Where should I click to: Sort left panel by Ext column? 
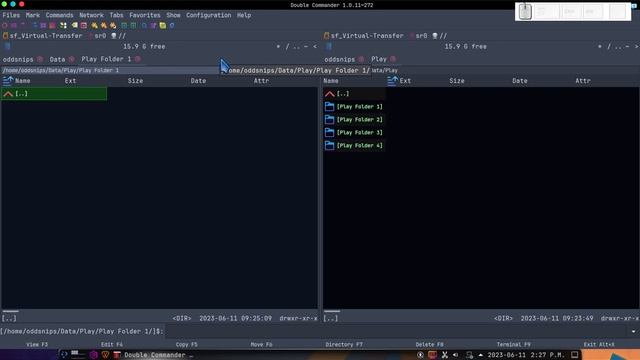pos(70,81)
